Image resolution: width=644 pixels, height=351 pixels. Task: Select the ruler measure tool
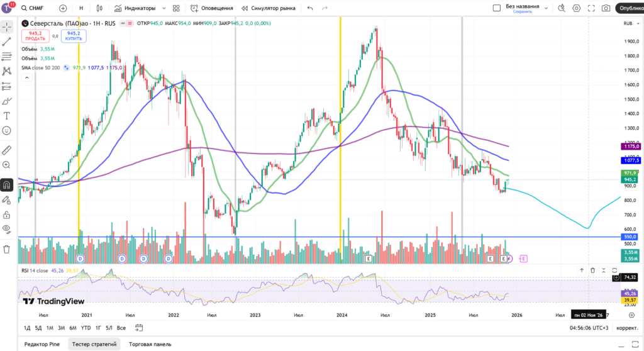pos(6,150)
